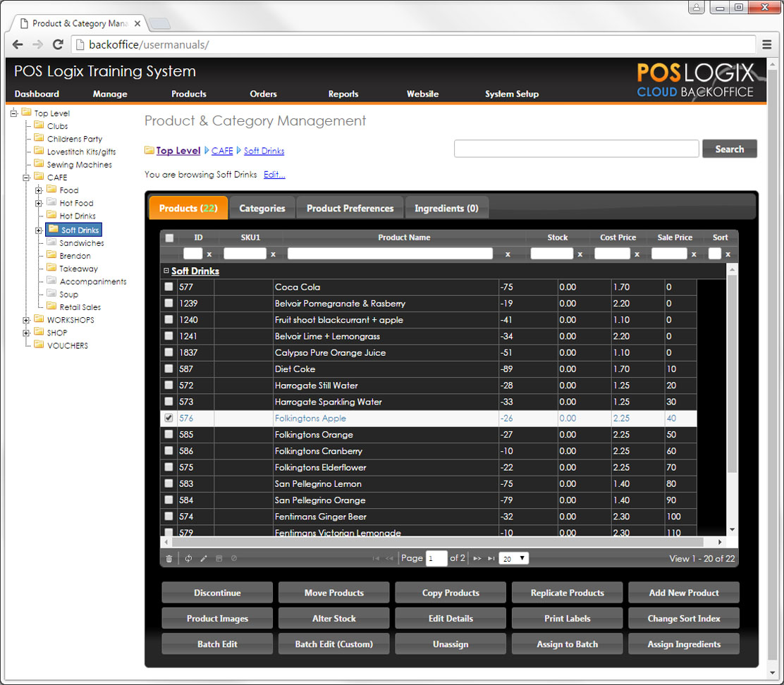Click the trash delete icon in grid footer
The width and height of the screenshot is (784, 685).
(169, 559)
